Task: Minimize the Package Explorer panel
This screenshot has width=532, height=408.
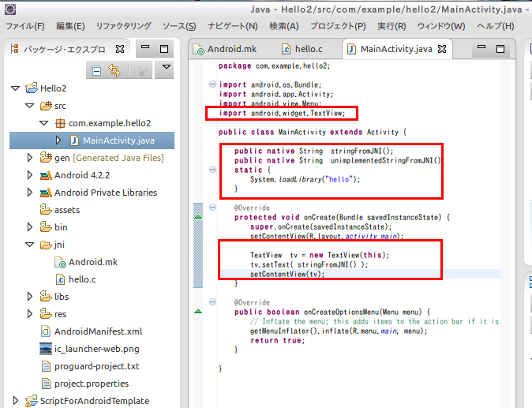Action: coord(145,47)
